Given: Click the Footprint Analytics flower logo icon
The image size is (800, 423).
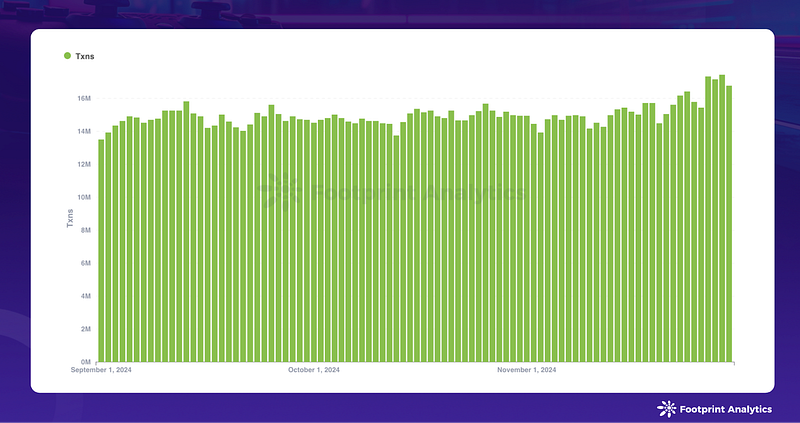Looking at the screenshot, I should pos(666,409).
